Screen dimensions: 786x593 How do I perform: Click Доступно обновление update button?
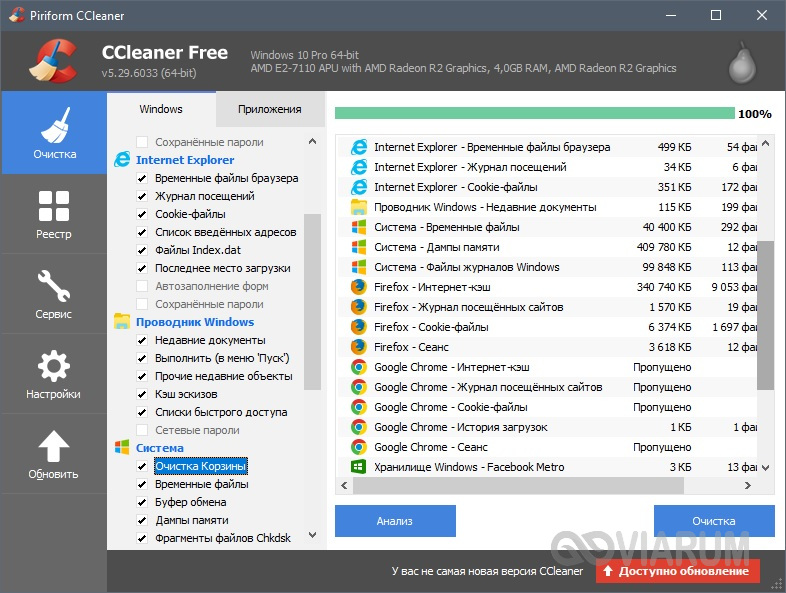(x=678, y=571)
